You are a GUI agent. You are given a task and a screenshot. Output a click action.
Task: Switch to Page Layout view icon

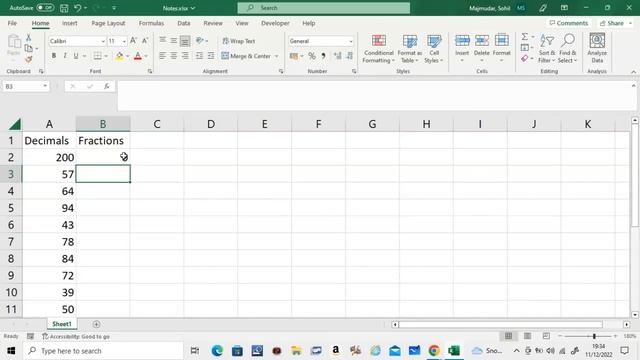click(x=527, y=336)
